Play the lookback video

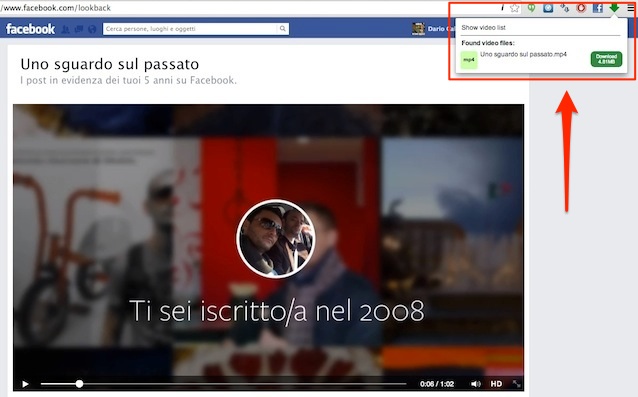coord(25,384)
